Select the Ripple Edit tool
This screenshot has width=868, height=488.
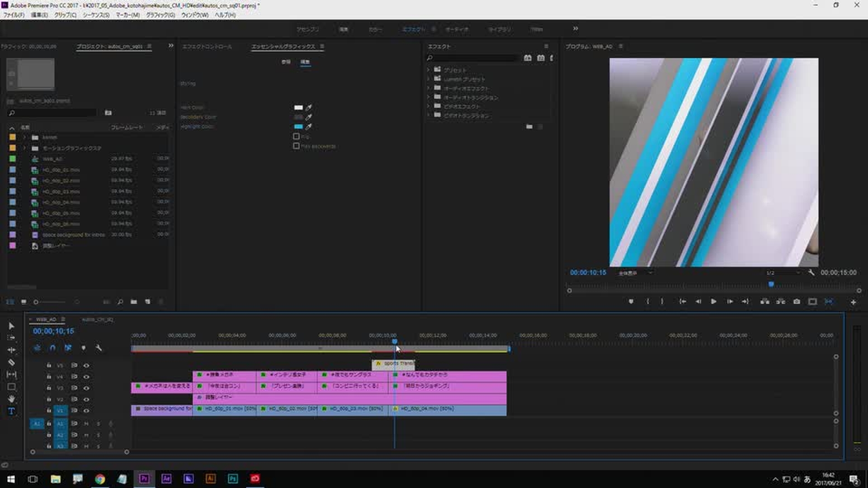(11, 350)
